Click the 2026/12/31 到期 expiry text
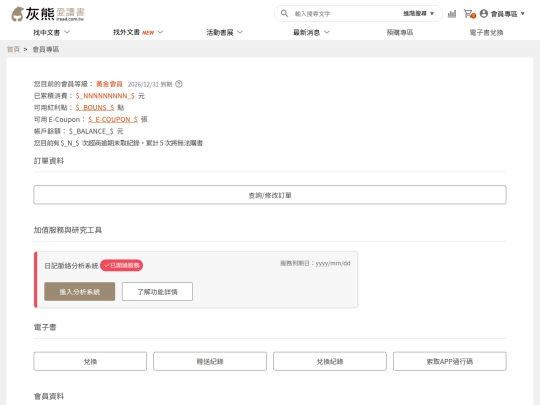540x405 pixels. point(150,84)
